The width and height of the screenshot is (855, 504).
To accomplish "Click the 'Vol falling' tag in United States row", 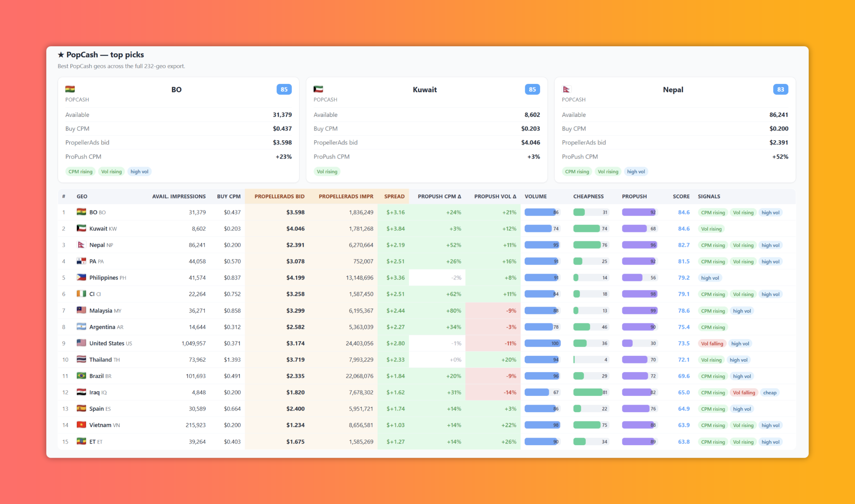I will click(x=712, y=343).
